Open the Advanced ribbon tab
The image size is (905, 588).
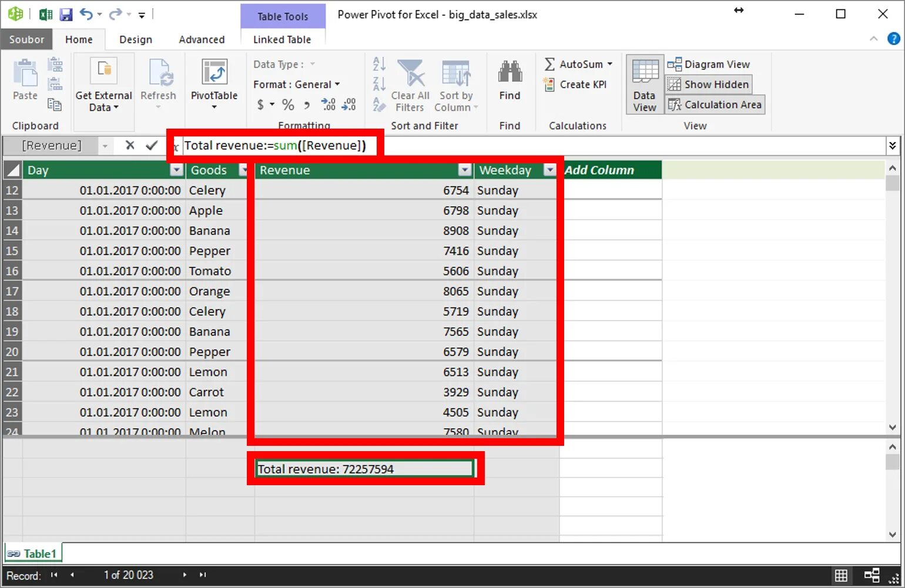pos(202,39)
